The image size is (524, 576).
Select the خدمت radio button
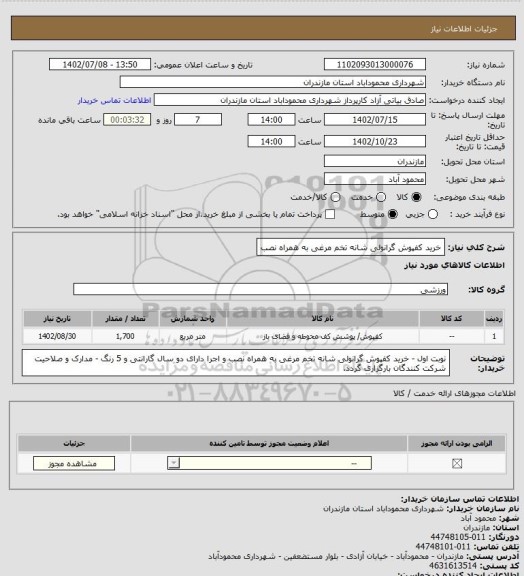pyautogui.click(x=381, y=197)
